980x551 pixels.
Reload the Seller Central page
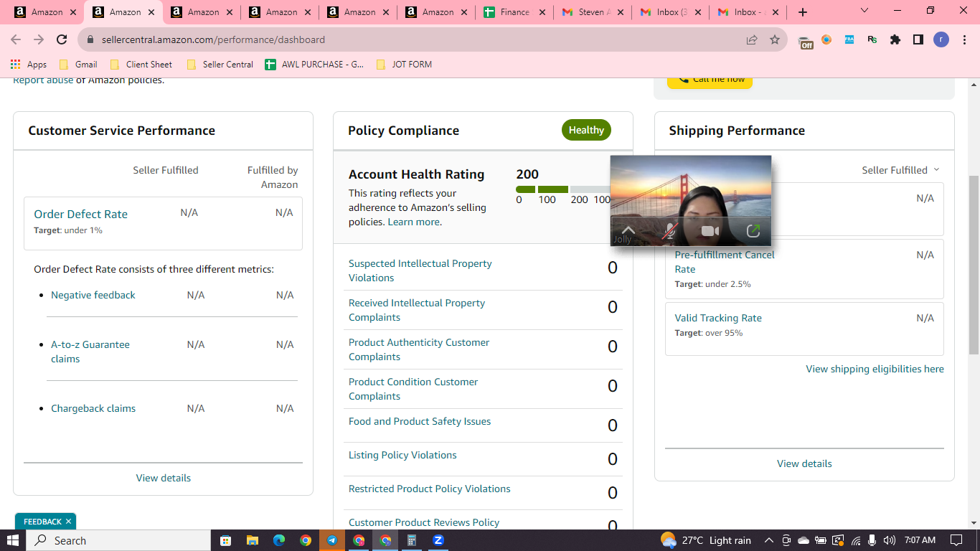pos(62,39)
